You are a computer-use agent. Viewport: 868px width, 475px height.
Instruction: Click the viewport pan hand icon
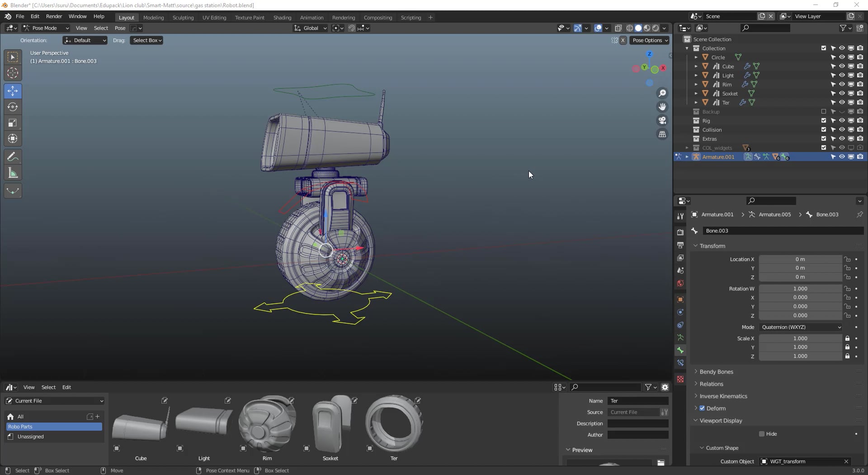(662, 107)
